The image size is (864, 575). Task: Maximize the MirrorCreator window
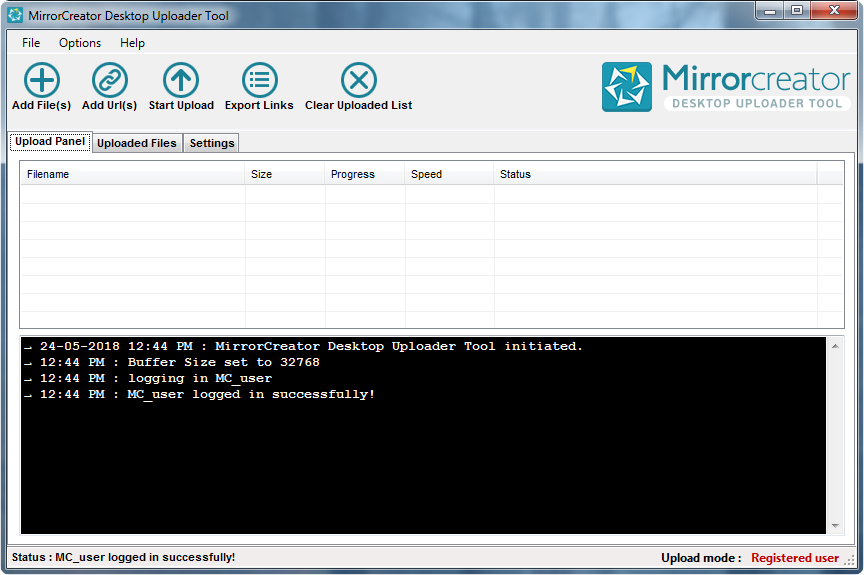pyautogui.click(x=797, y=10)
